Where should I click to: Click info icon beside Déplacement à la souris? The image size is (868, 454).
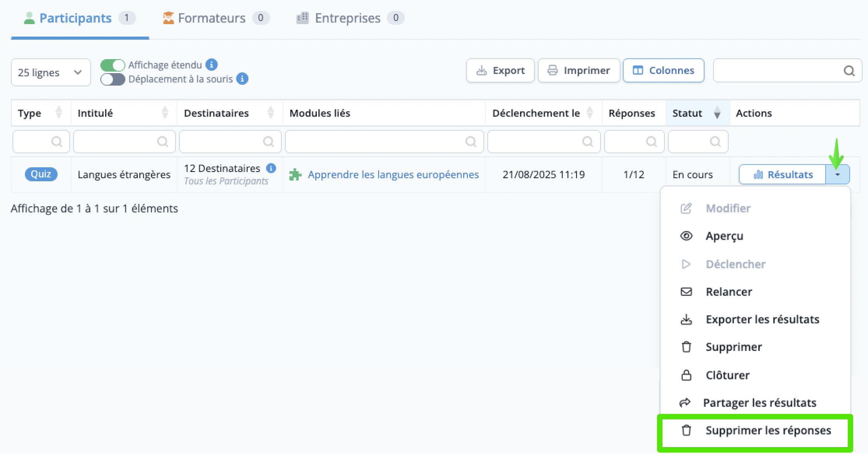[x=242, y=79]
